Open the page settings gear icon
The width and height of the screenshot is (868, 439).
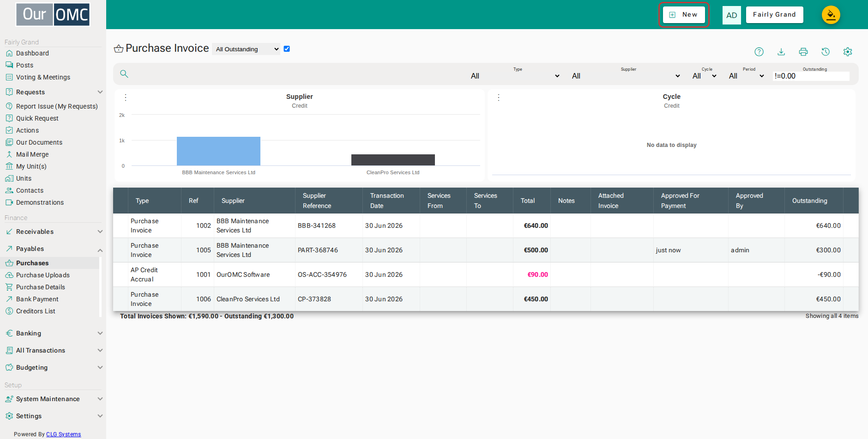pyautogui.click(x=848, y=52)
